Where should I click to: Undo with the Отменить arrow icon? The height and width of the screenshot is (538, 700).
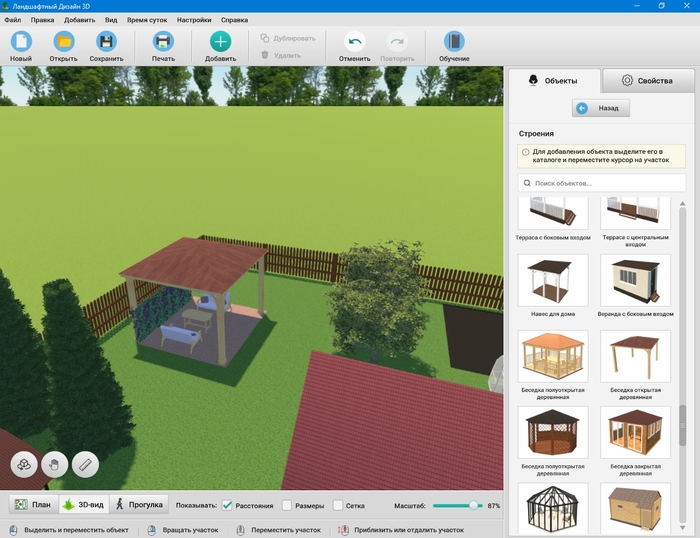(354, 42)
